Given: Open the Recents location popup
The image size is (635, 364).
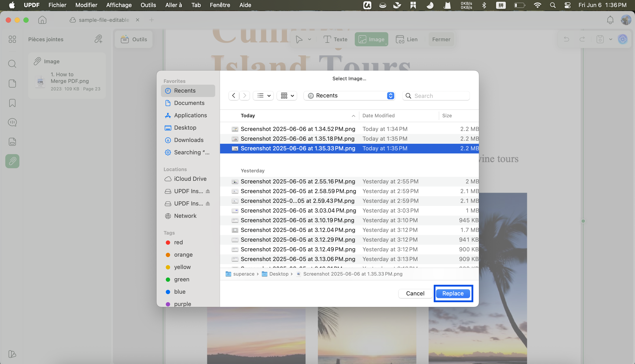Looking at the screenshot, I should coord(349,95).
